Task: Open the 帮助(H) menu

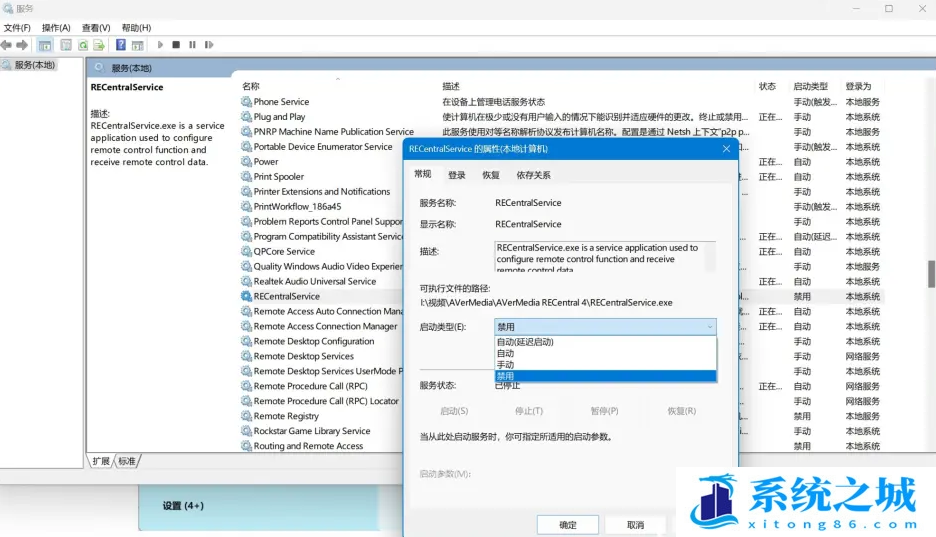Action: click(x=136, y=27)
